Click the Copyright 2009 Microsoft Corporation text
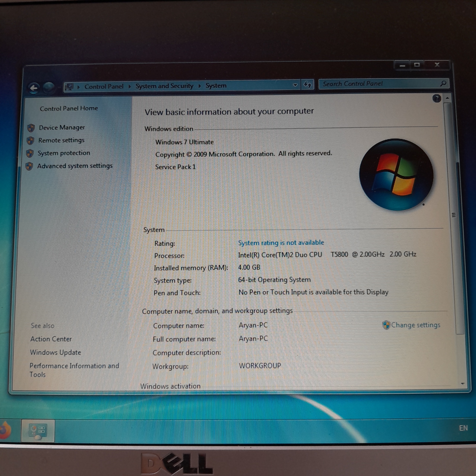Image resolution: width=476 pixels, height=476 pixels. point(243,154)
